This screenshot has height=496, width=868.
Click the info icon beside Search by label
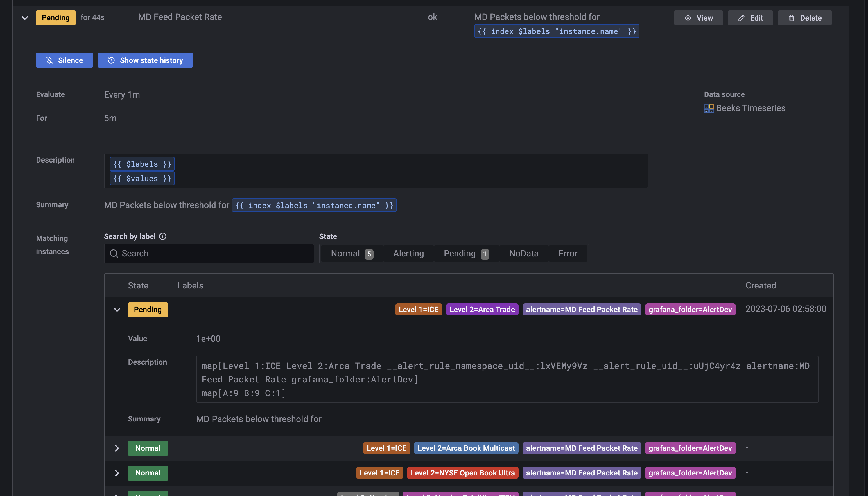(x=163, y=236)
